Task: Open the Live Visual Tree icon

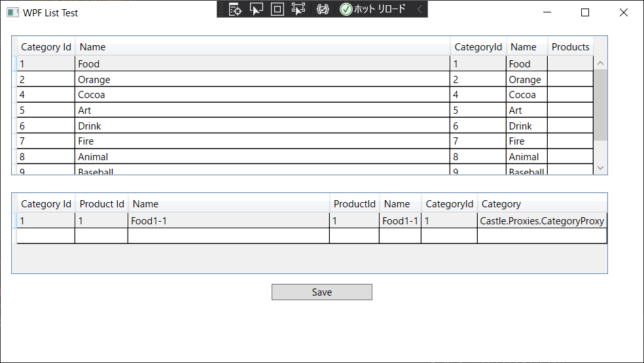Action: [236, 9]
